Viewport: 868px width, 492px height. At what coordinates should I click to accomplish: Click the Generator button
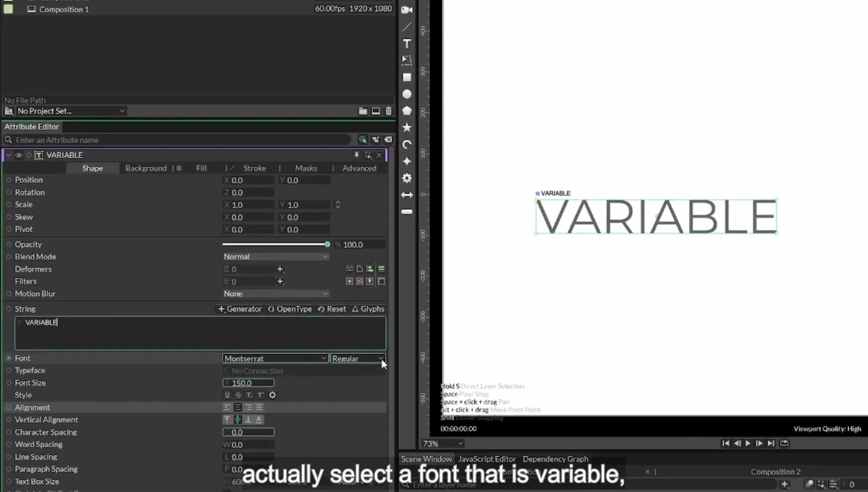(x=240, y=309)
